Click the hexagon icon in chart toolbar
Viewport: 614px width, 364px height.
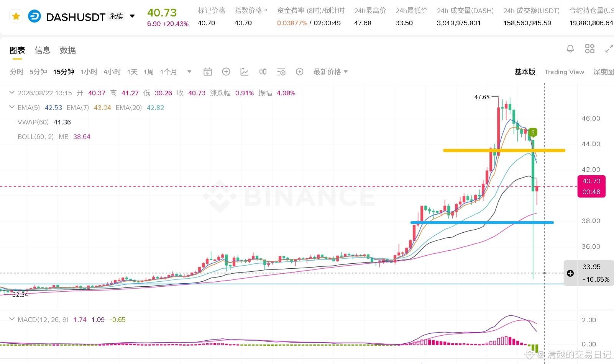pyautogui.click(x=300, y=72)
